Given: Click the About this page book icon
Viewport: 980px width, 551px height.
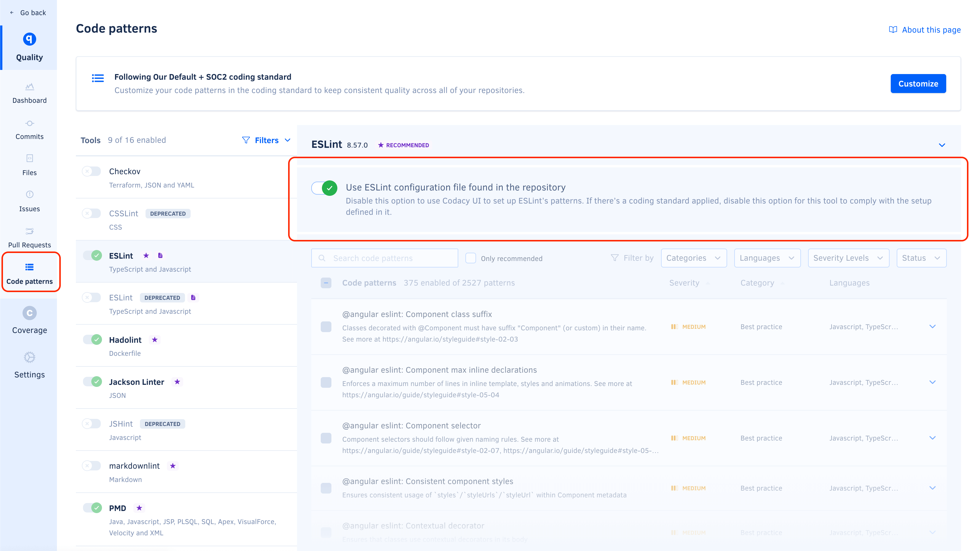Looking at the screenshot, I should [893, 30].
